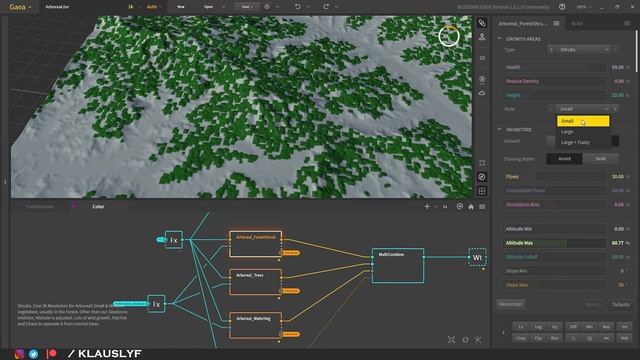Click the Defaults button
The height and width of the screenshot is (360, 640).
pyautogui.click(x=620, y=304)
